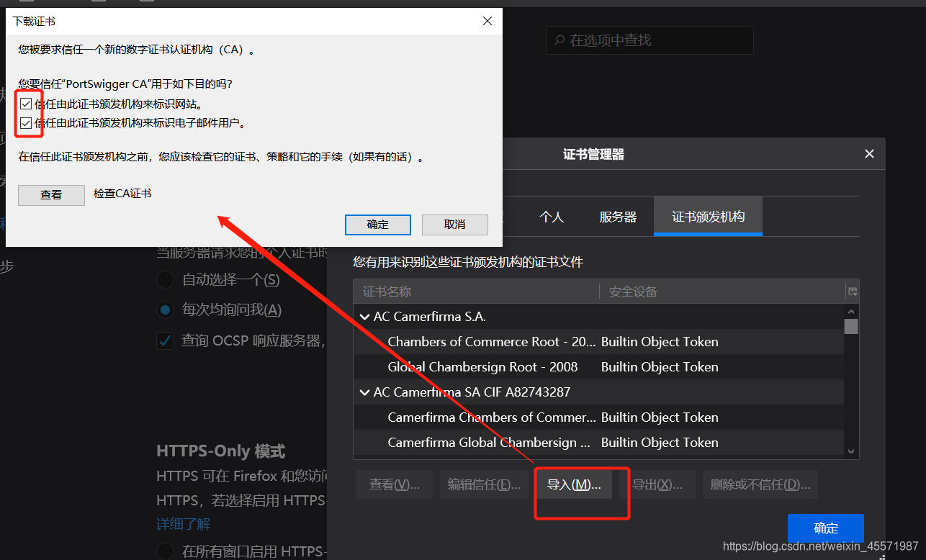Click Builtin Object Token for Camerfirma Chambers of Commerce
The width and height of the screenshot is (926, 560).
pos(660,417)
